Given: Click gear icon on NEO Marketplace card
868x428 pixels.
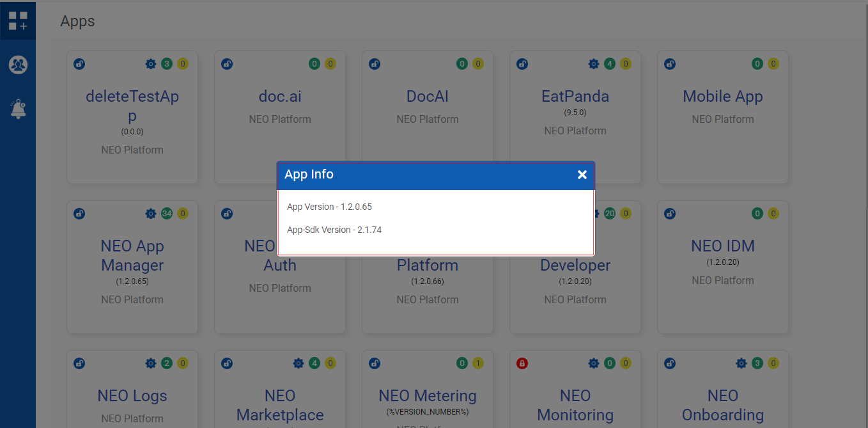Looking at the screenshot, I should click(298, 363).
